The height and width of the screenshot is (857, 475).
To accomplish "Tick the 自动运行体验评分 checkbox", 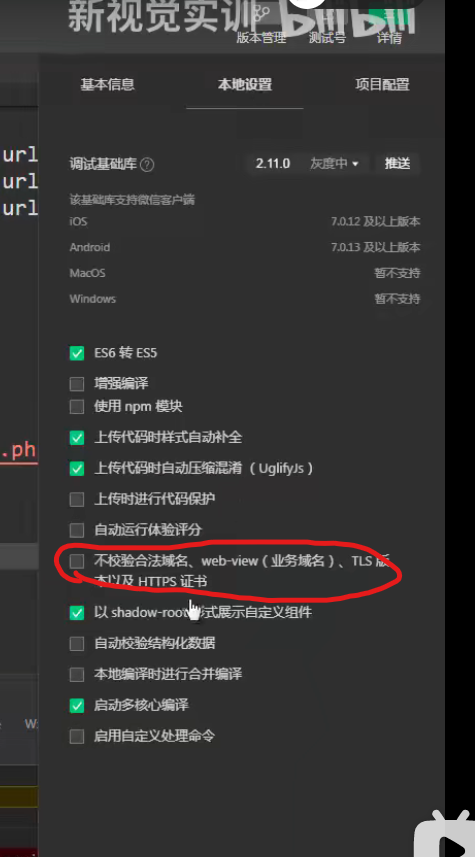I will 77,530.
